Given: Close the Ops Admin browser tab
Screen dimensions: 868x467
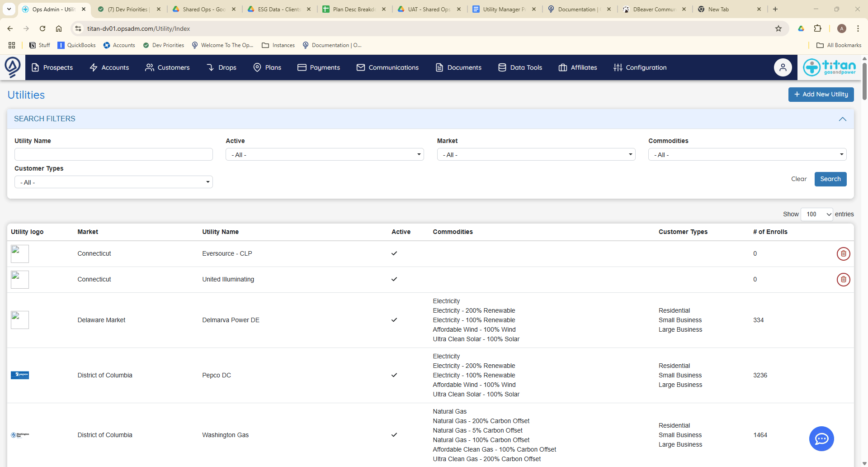Looking at the screenshot, I should click(84, 9).
